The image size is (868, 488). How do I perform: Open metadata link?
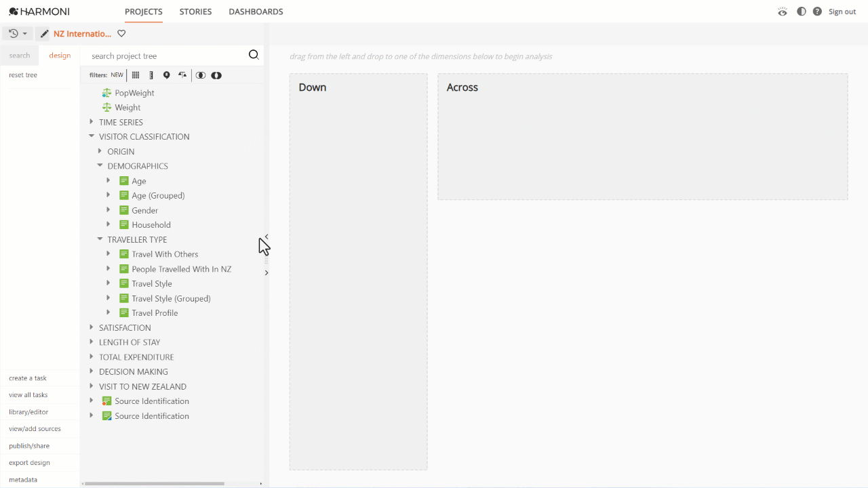[23, 480]
